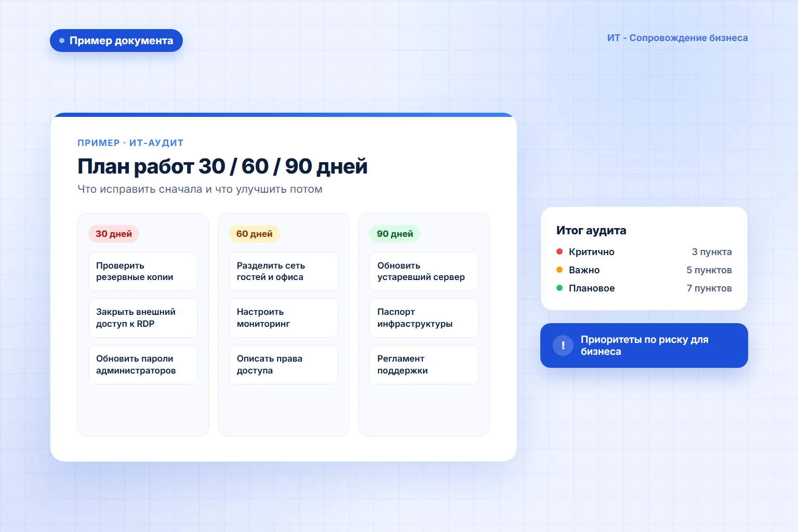Click the green dot beside Плановое
Screen dimensions: 798x532
point(560,288)
